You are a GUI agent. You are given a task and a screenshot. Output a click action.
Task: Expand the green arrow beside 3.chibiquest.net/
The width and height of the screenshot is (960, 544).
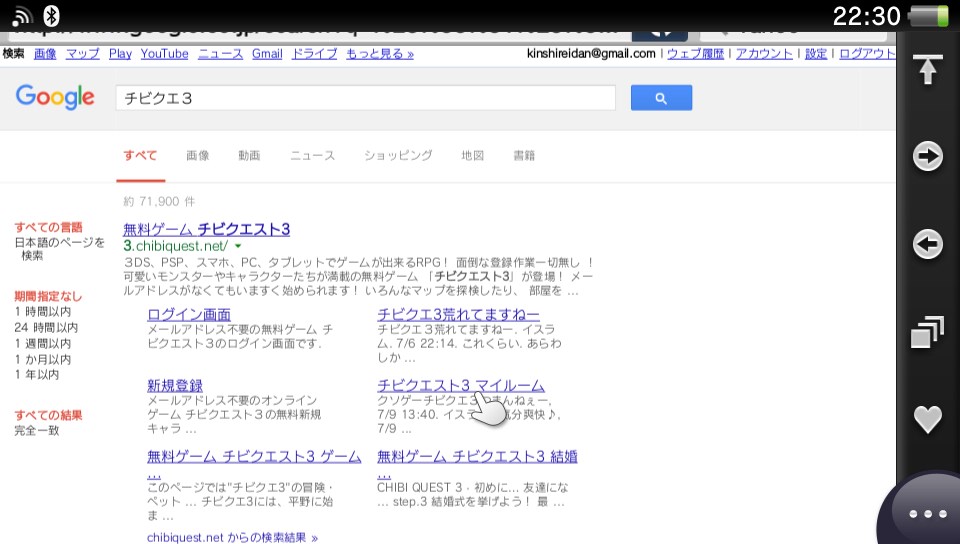238,247
